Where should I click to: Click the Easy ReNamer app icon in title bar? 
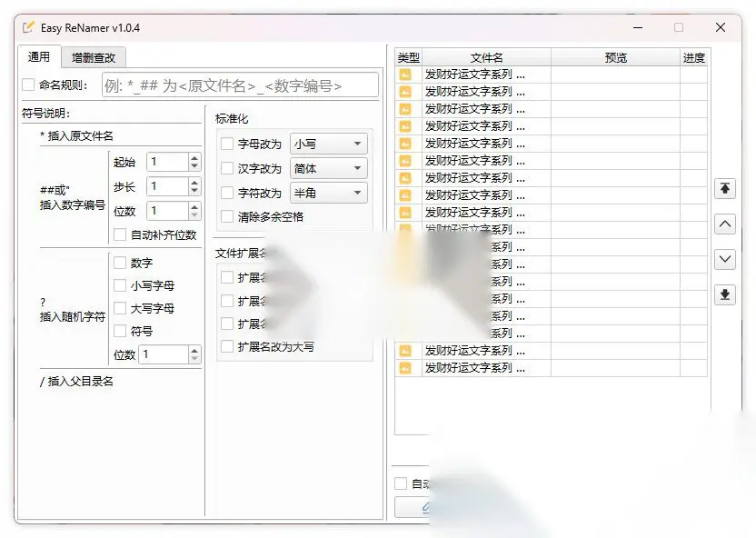pos(29,27)
